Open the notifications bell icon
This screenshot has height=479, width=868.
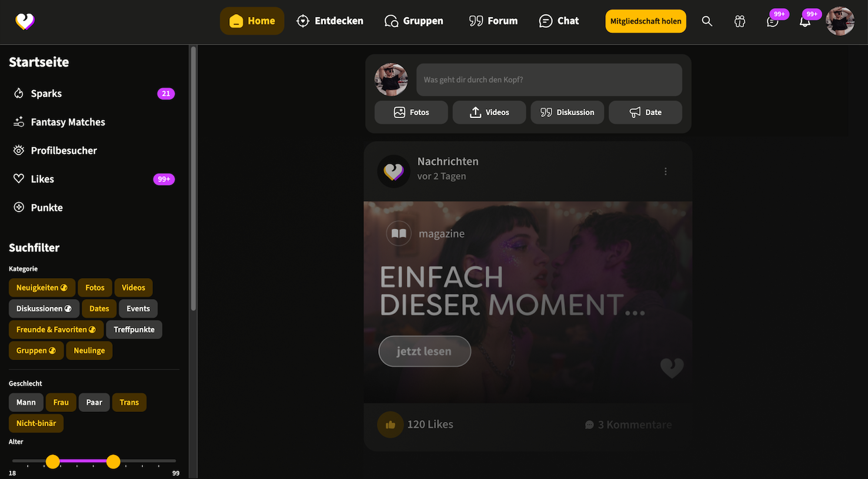[805, 22]
